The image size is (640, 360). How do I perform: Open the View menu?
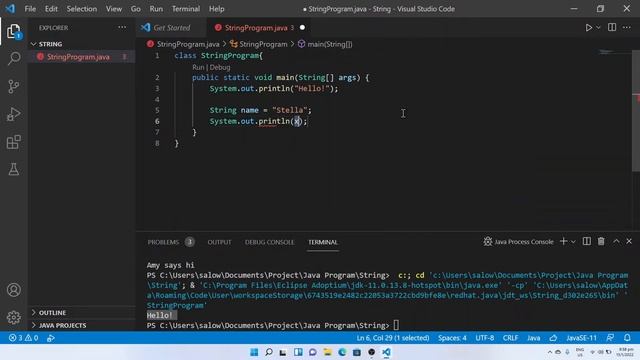coord(113,9)
